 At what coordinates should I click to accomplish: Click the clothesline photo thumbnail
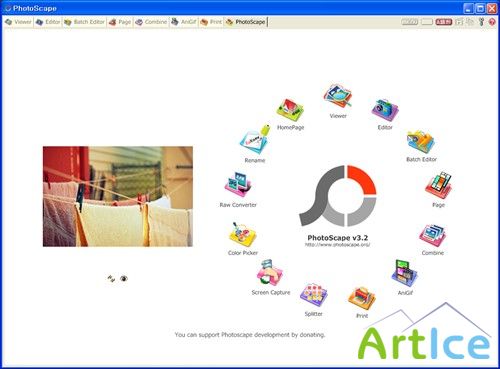[118, 196]
